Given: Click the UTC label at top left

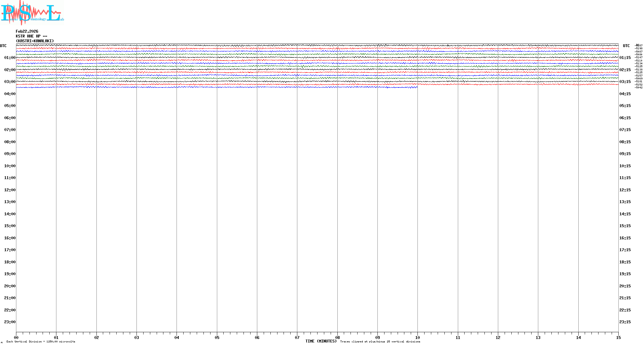Looking at the screenshot, I should (3, 46).
